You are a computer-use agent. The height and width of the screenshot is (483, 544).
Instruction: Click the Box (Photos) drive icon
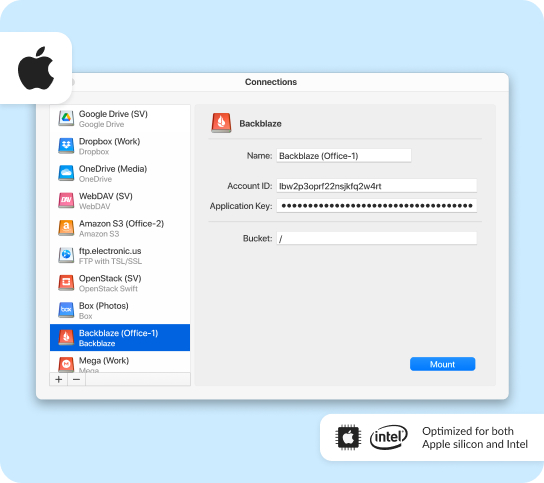(66, 310)
